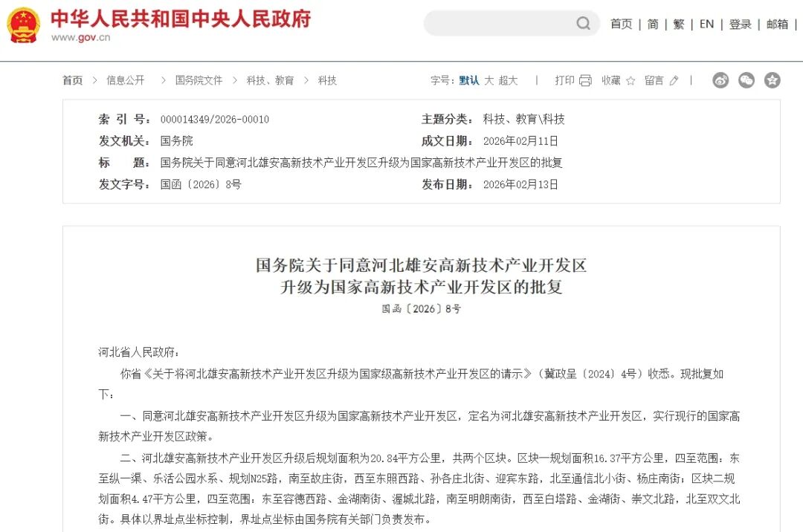Share to QZone with the round star icon
The image size is (803, 532).
pyautogui.click(x=773, y=80)
